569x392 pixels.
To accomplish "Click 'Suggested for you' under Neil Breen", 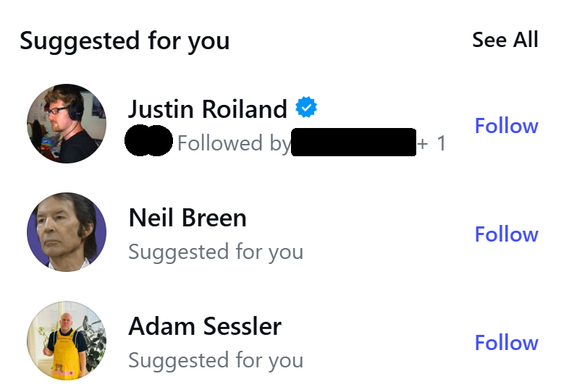I will click(x=215, y=252).
